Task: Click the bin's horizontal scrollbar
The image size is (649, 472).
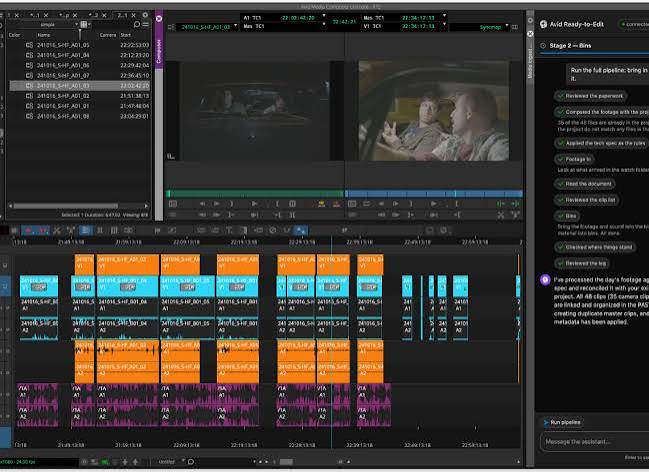Action: pyautogui.click(x=66, y=206)
